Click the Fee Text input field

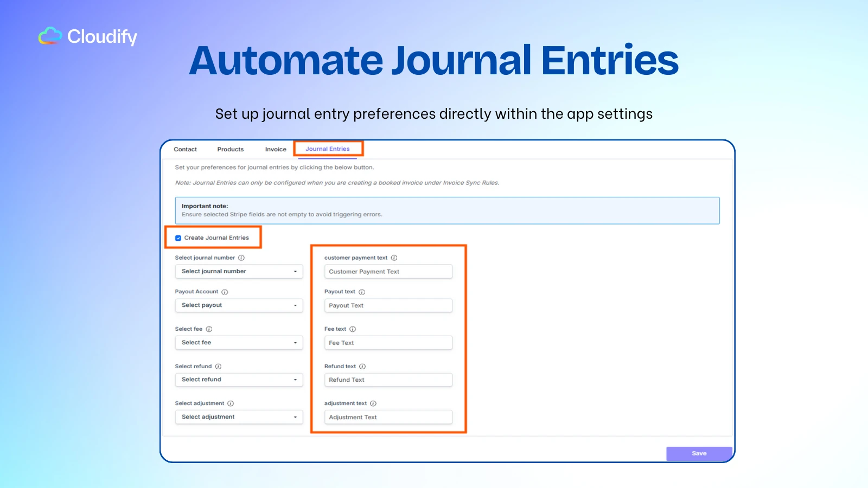click(388, 343)
